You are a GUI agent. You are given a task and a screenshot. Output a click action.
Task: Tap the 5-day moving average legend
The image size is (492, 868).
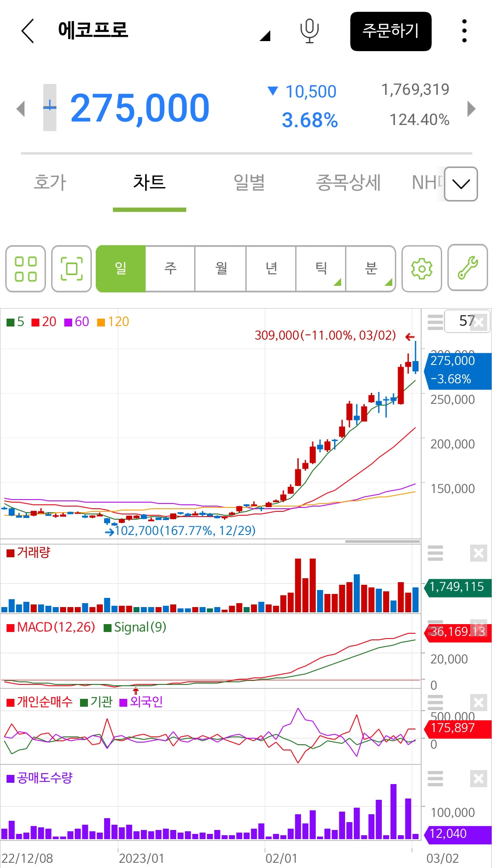pos(15,322)
